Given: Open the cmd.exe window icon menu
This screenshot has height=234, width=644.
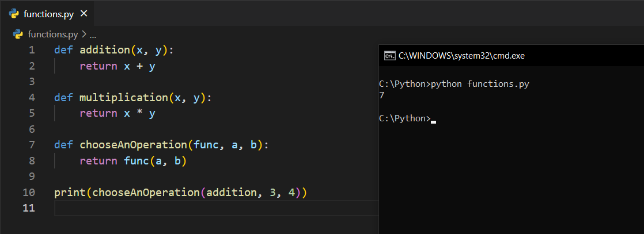Looking at the screenshot, I should pos(389,56).
